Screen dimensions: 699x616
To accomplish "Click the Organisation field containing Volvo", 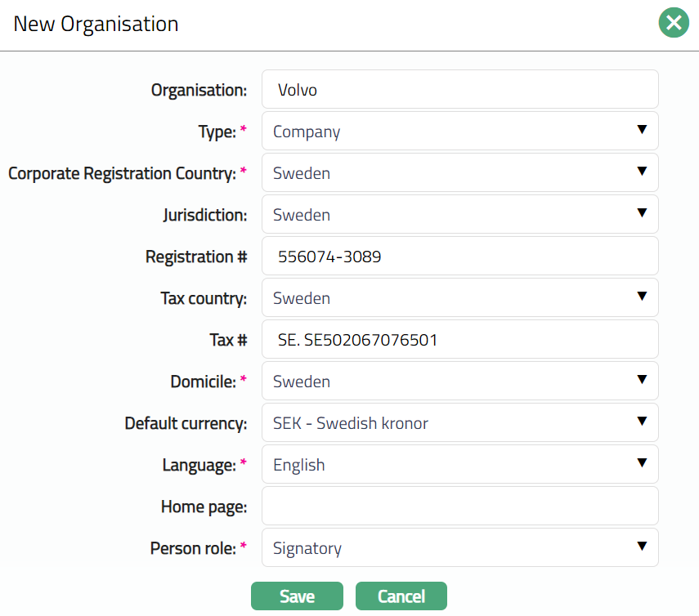I will 459,89.
